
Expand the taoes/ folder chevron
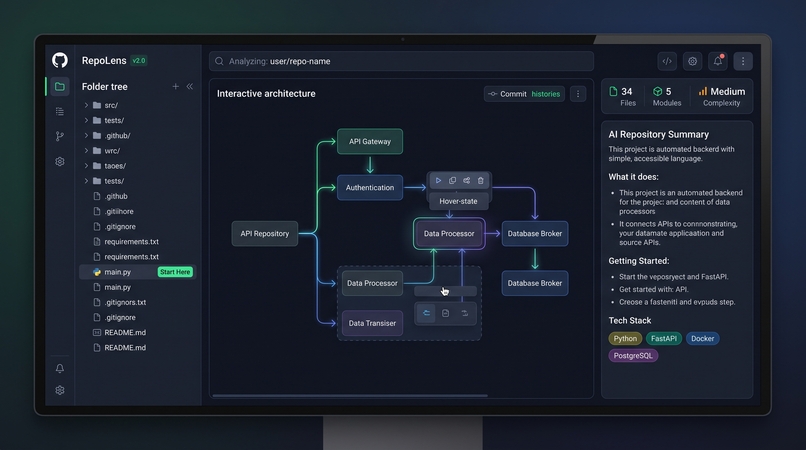click(86, 166)
